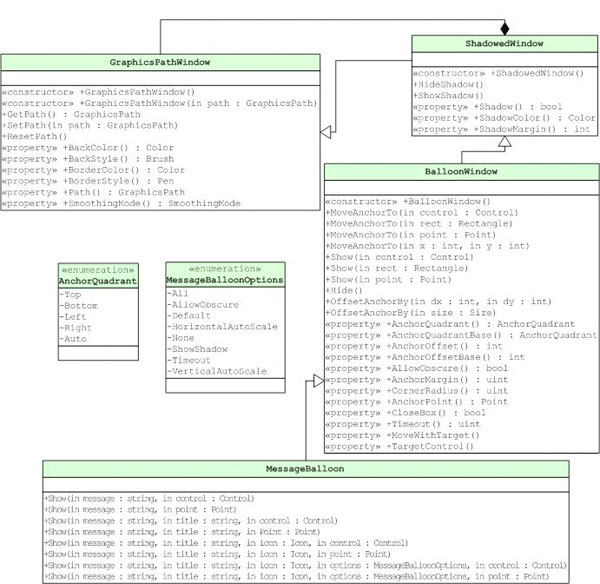This screenshot has height=584, width=600.
Task: Click Show(in message : string, in point : Point)
Action: [140, 510]
